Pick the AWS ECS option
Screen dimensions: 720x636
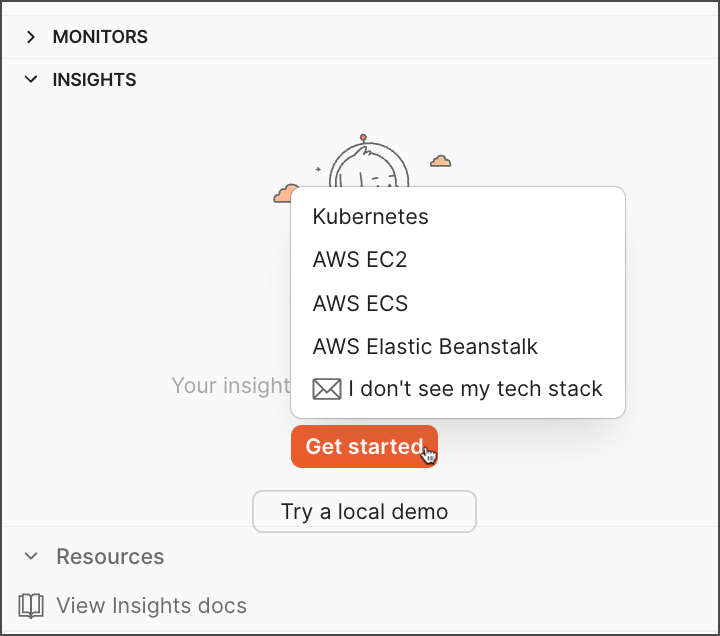click(360, 303)
